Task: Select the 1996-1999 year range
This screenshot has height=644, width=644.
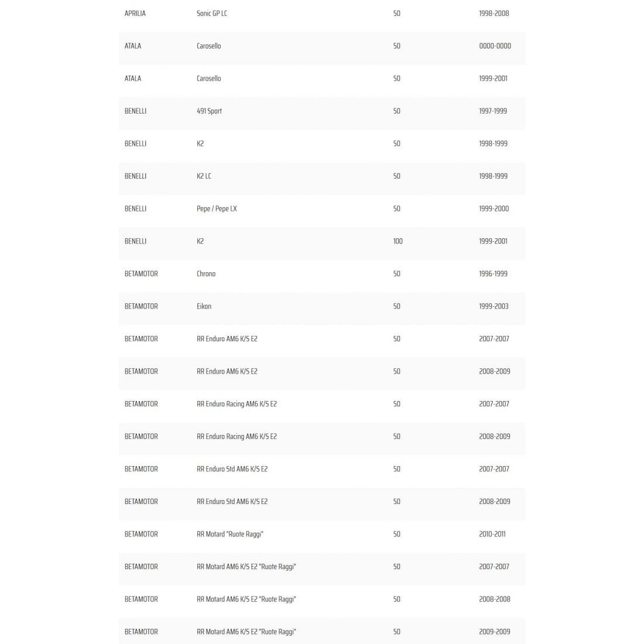Action: point(493,273)
